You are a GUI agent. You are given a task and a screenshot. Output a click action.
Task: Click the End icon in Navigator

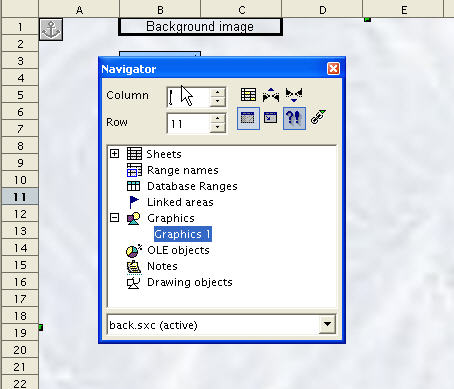pyautogui.click(x=294, y=95)
